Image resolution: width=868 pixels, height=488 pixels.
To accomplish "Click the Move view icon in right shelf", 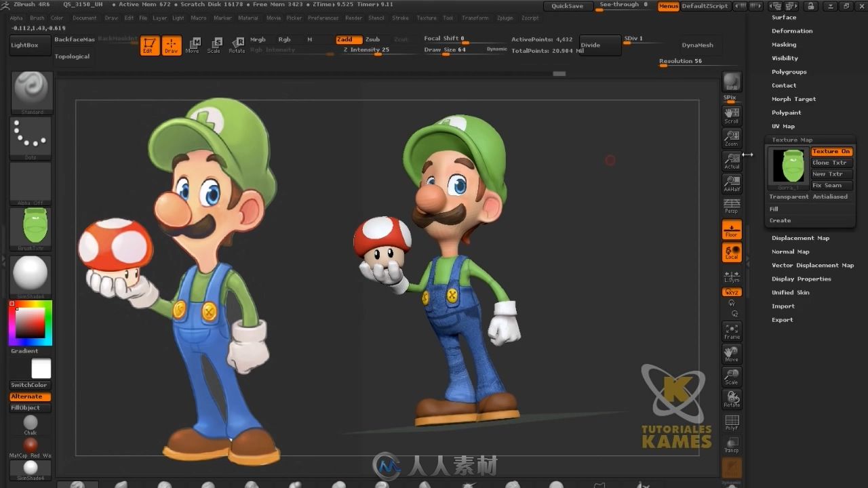I will pyautogui.click(x=732, y=354).
